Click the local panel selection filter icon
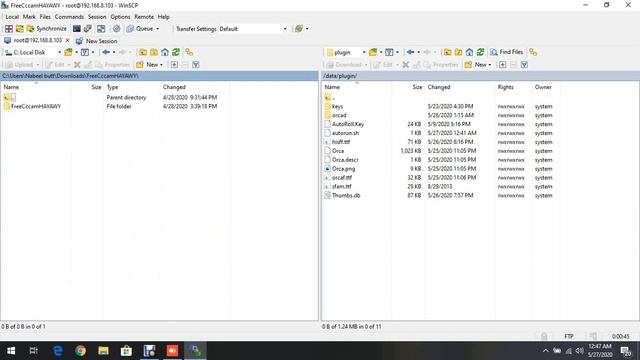640x360 pixels. pyautogui.click(x=196, y=64)
